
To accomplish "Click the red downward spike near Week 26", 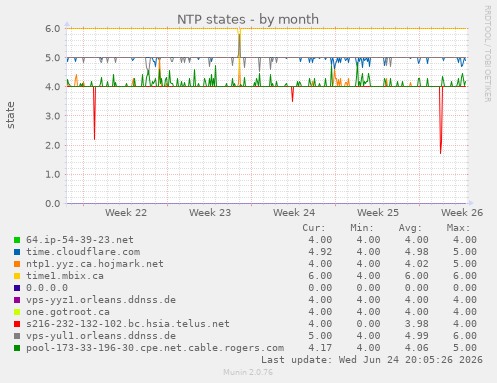I will pos(441,120).
